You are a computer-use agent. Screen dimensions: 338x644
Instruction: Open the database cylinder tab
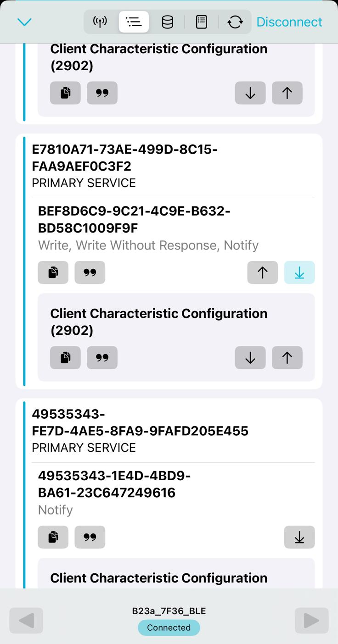(x=168, y=22)
